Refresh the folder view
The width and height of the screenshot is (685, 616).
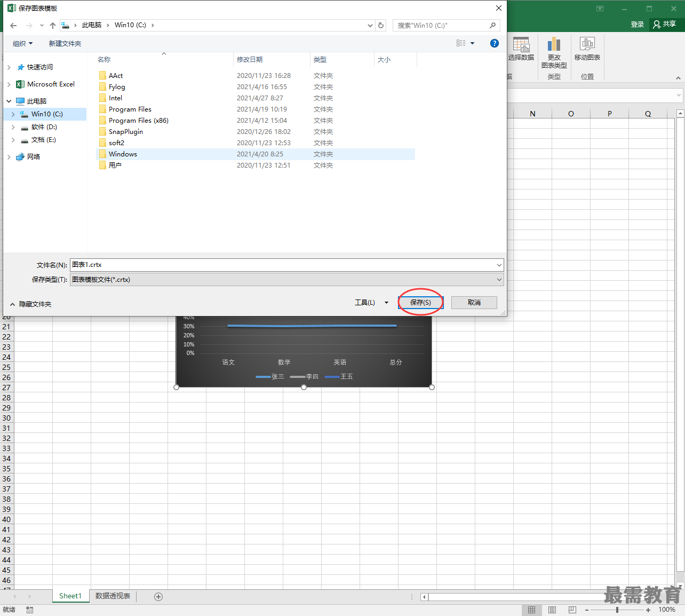[x=381, y=25]
